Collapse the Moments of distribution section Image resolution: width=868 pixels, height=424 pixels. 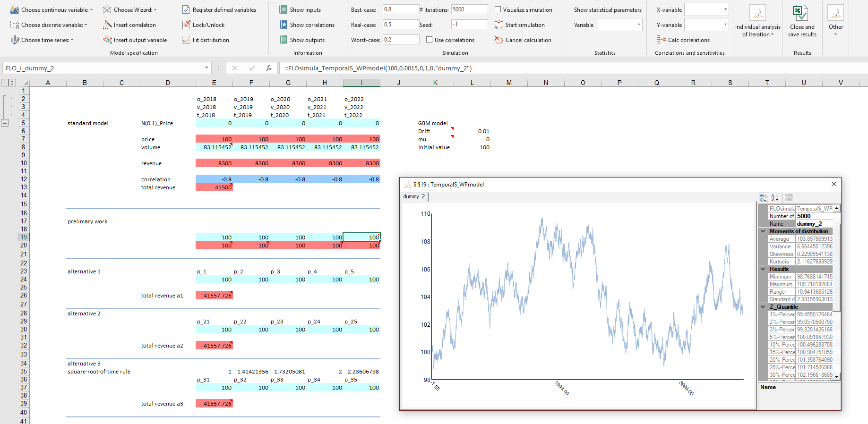(x=763, y=231)
